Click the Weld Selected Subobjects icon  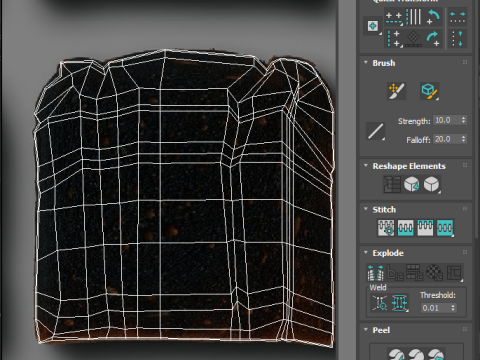coord(400,303)
